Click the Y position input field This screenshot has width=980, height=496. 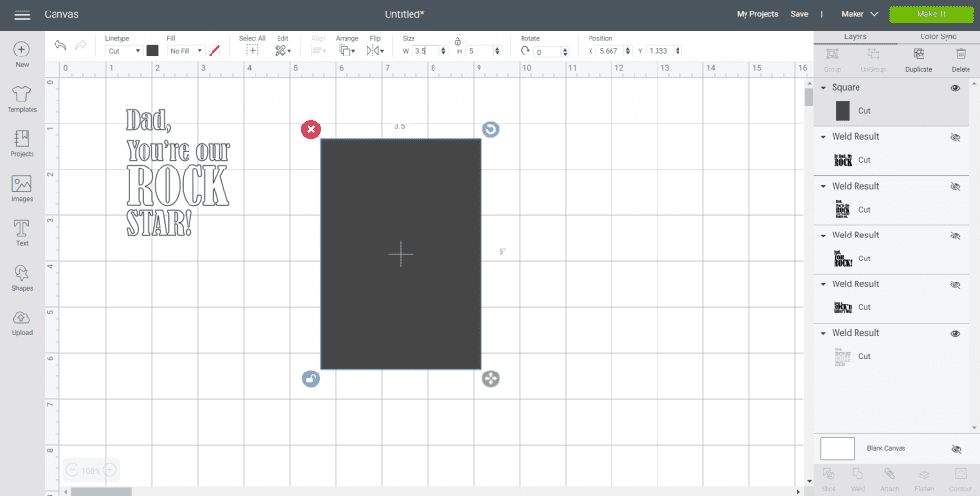click(x=660, y=51)
